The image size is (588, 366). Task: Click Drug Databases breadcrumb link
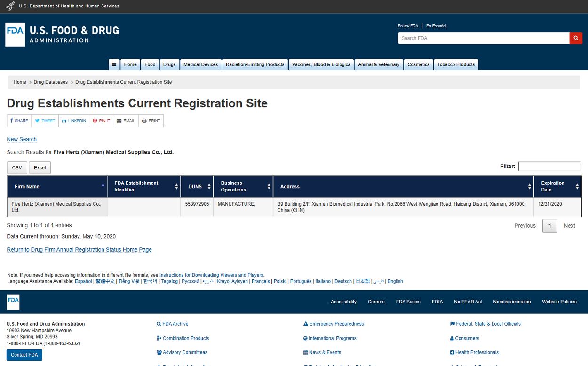(51, 82)
